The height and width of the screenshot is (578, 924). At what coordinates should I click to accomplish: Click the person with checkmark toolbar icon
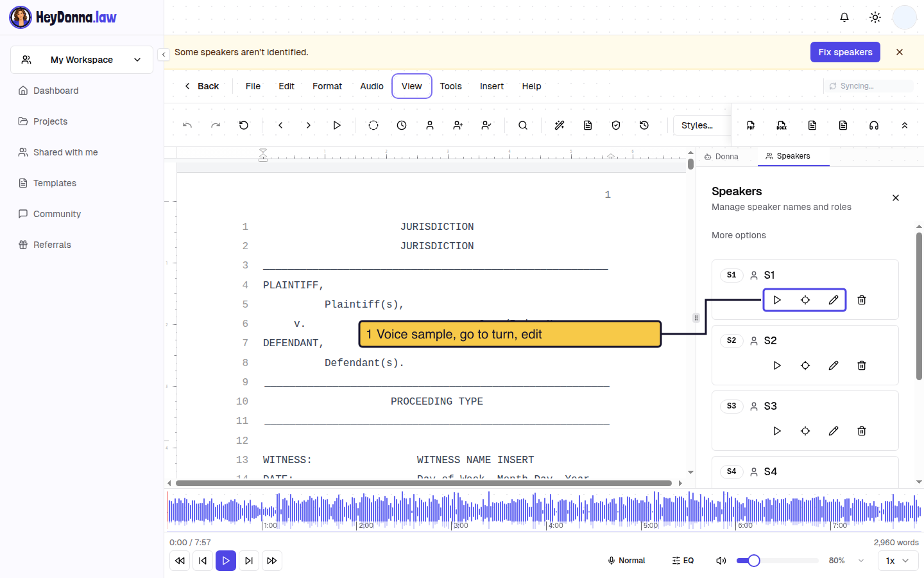tap(486, 125)
